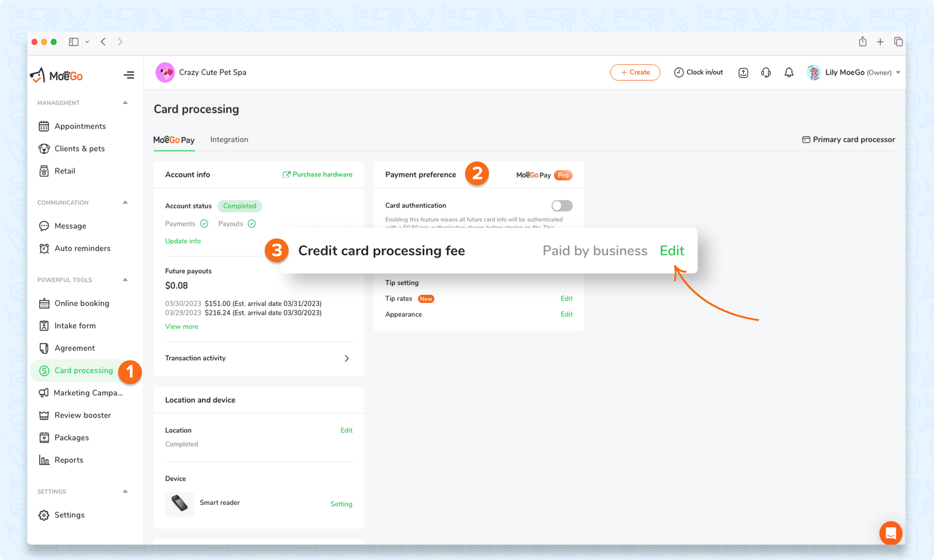
Task: Click the Purchase hardware link
Action: tap(318, 175)
